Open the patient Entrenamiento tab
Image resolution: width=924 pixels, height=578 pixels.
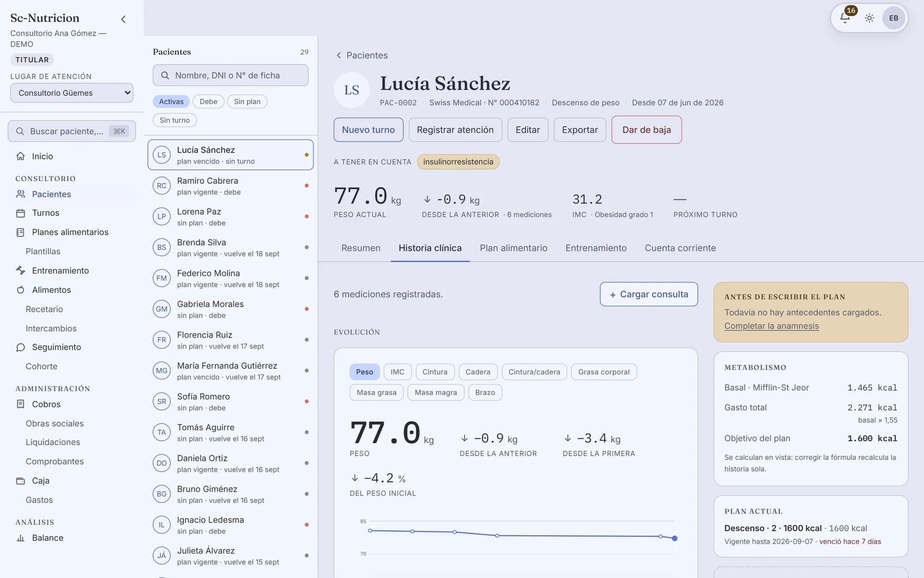596,248
